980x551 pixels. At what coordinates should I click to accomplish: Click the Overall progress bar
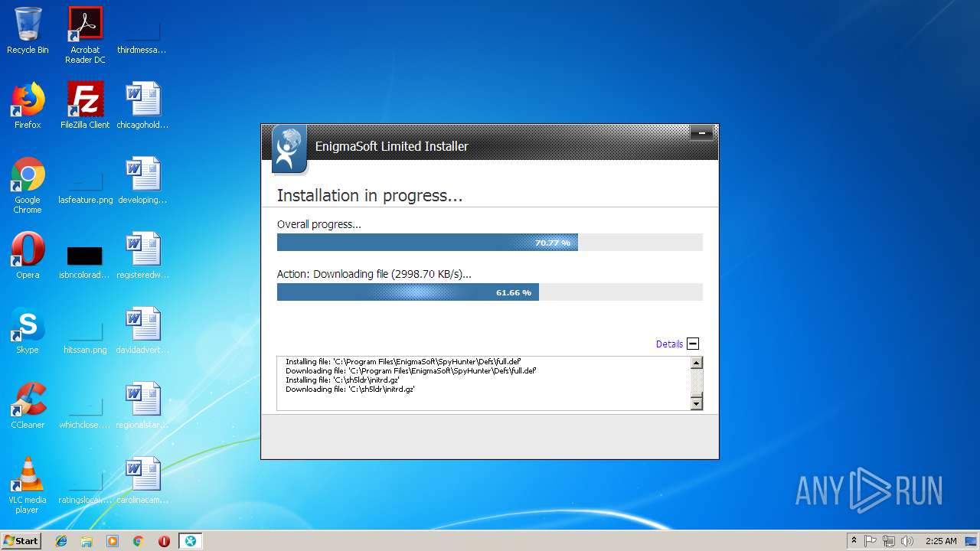point(490,243)
